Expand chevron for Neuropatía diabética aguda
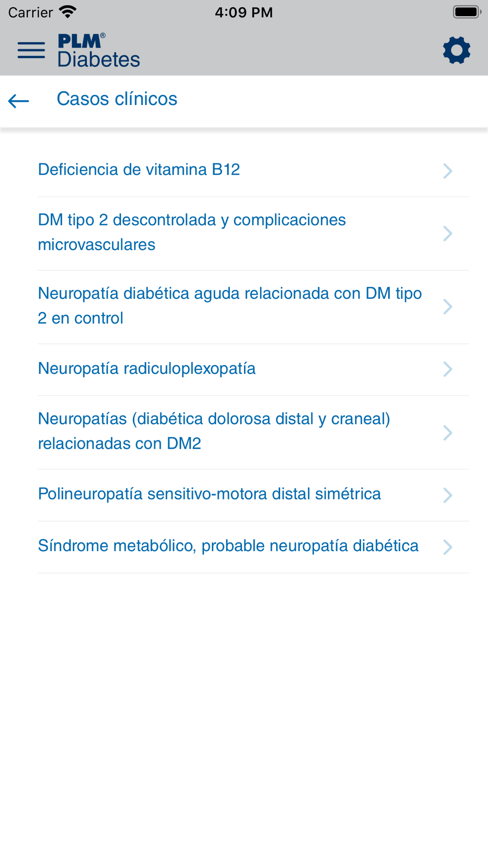 click(447, 307)
